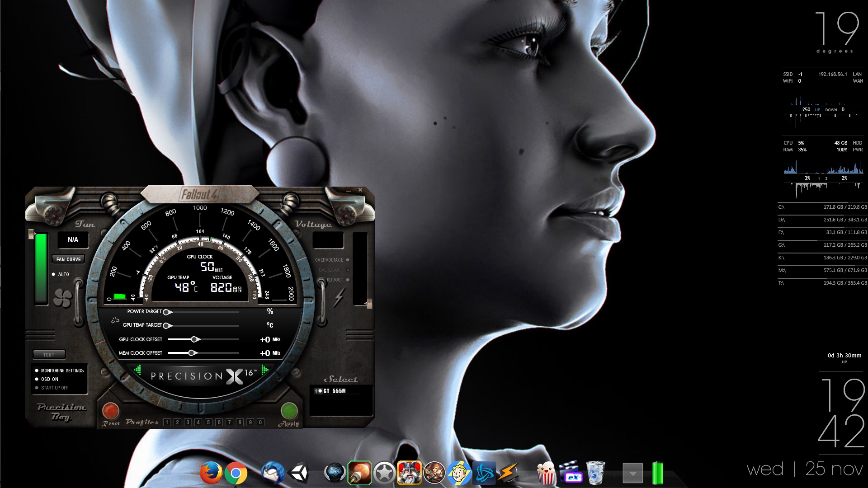The width and height of the screenshot is (868, 488).
Task: Adjust the GPU Clock Offset slider handle
Action: pyautogui.click(x=195, y=339)
